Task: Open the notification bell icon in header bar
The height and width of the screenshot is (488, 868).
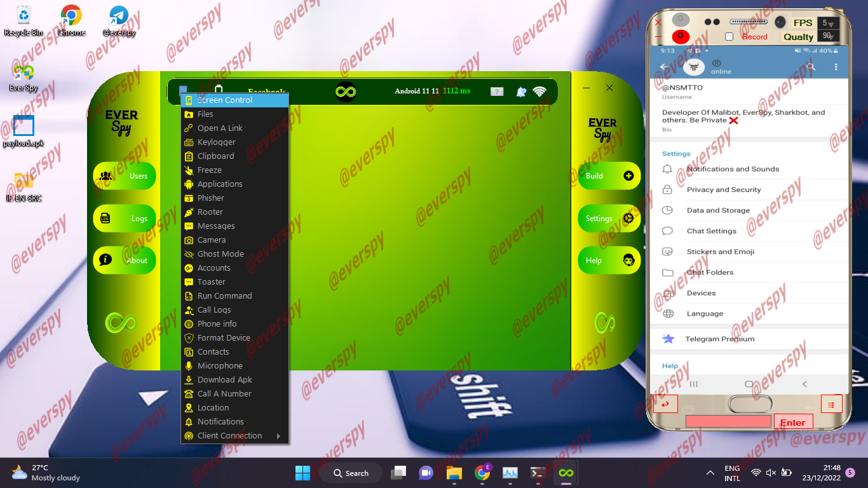Action: (x=521, y=91)
